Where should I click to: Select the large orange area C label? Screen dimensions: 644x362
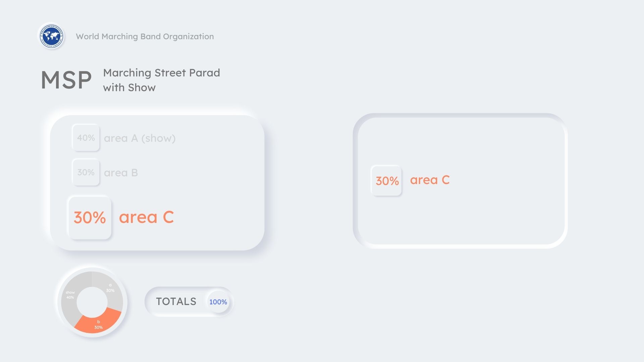146,217
